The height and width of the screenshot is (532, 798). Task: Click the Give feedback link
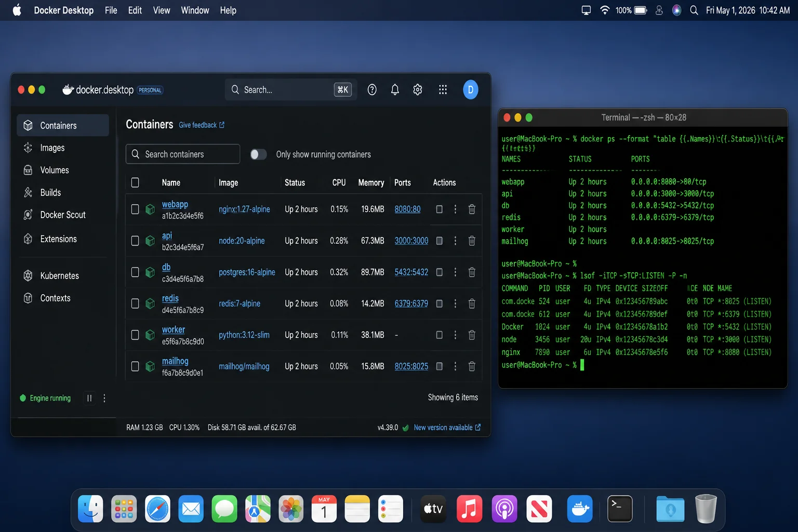pyautogui.click(x=202, y=125)
